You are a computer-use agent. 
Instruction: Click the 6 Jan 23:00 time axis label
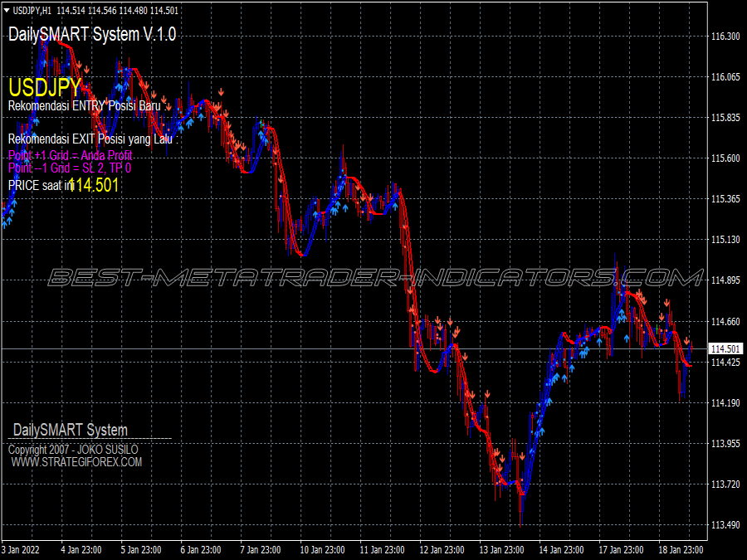[x=201, y=550]
